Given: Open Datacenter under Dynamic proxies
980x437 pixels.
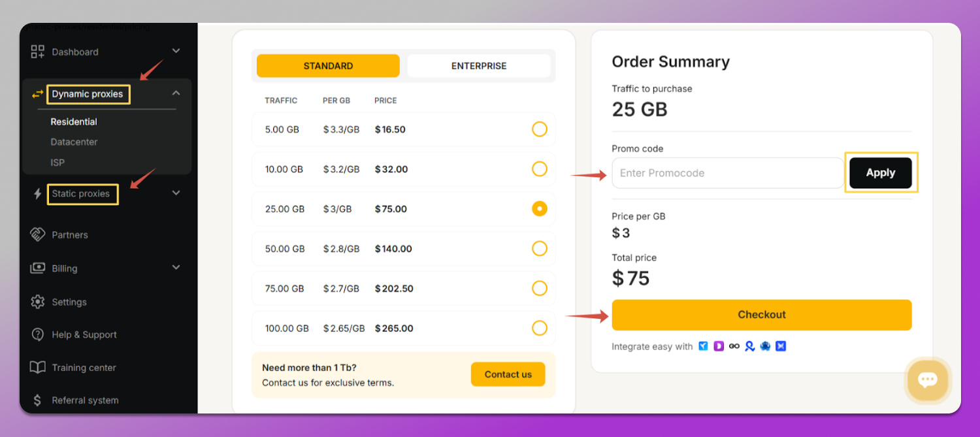Looking at the screenshot, I should click(74, 142).
